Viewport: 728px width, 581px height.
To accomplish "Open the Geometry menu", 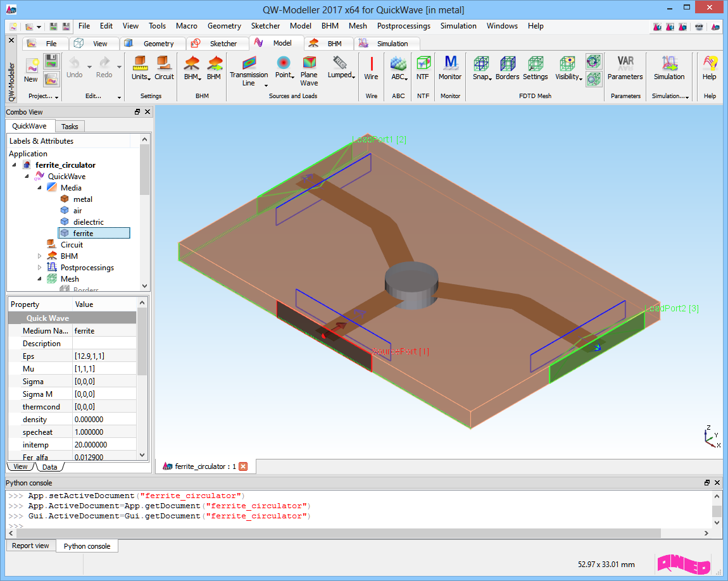I will [224, 26].
